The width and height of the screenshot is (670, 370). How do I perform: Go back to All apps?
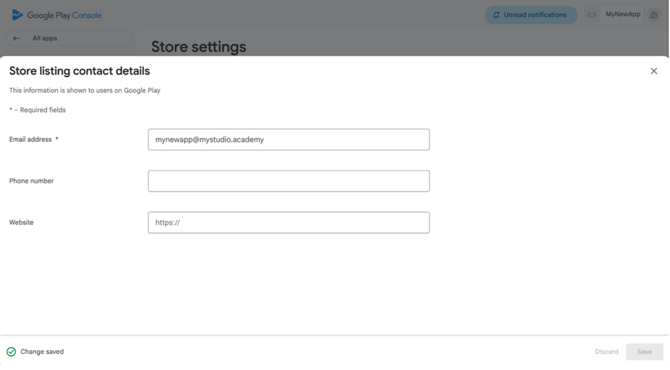[x=69, y=38]
